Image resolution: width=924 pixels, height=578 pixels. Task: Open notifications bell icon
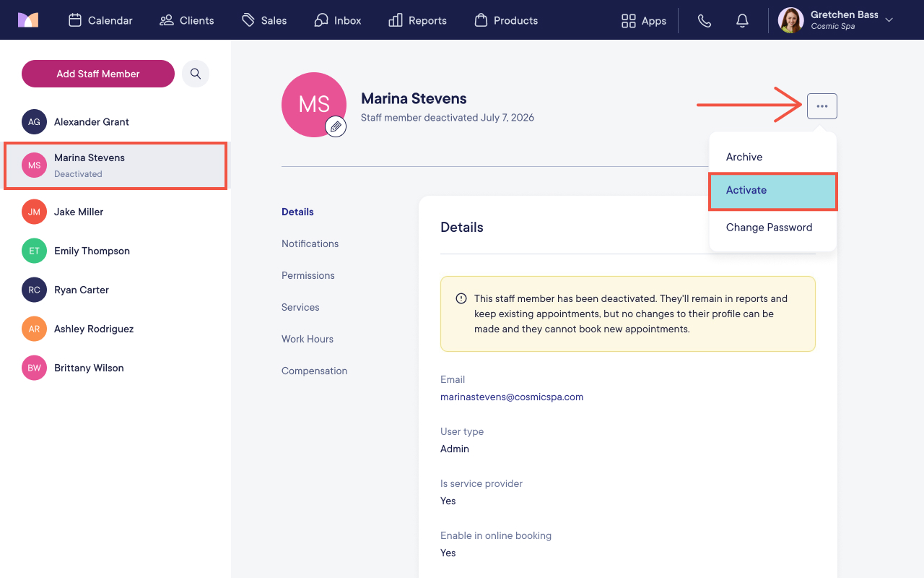[x=742, y=21]
